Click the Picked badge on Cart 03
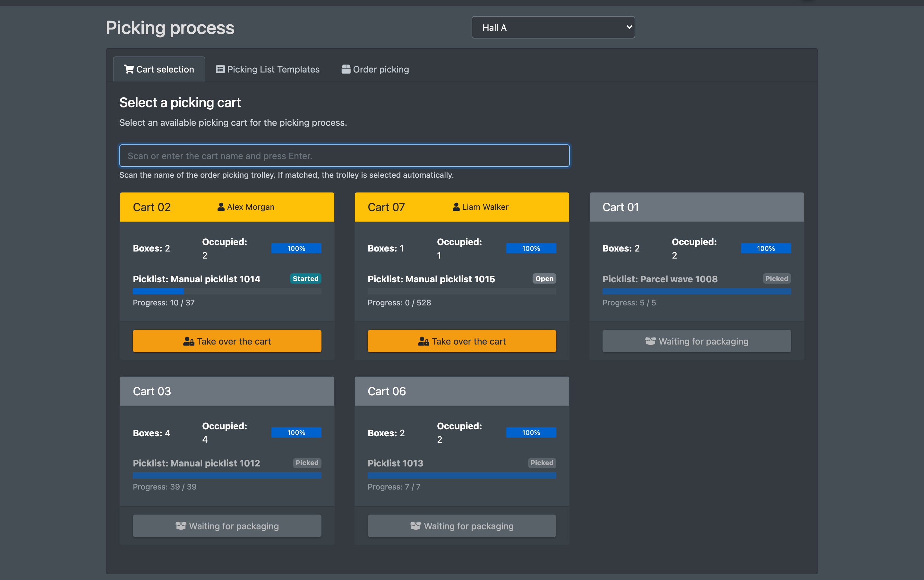 tap(307, 463)
